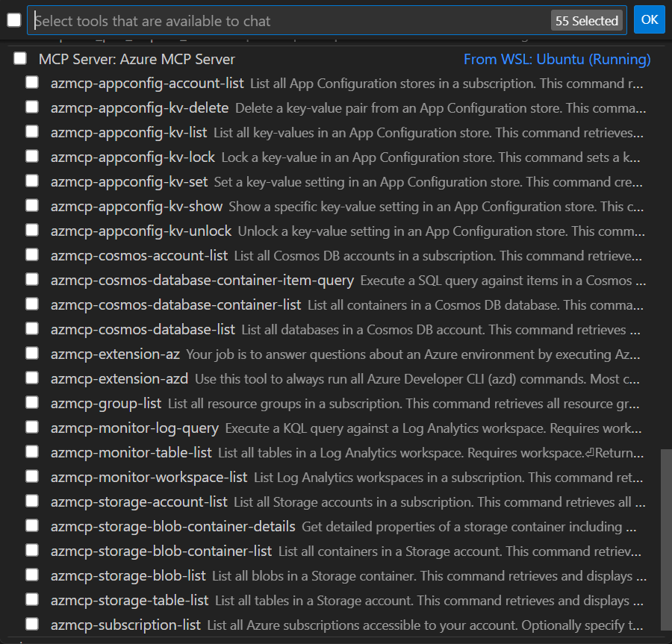
Task: Select the azmcp-storage-blob-container-details tool name
Action: click(x=172, y=526)
